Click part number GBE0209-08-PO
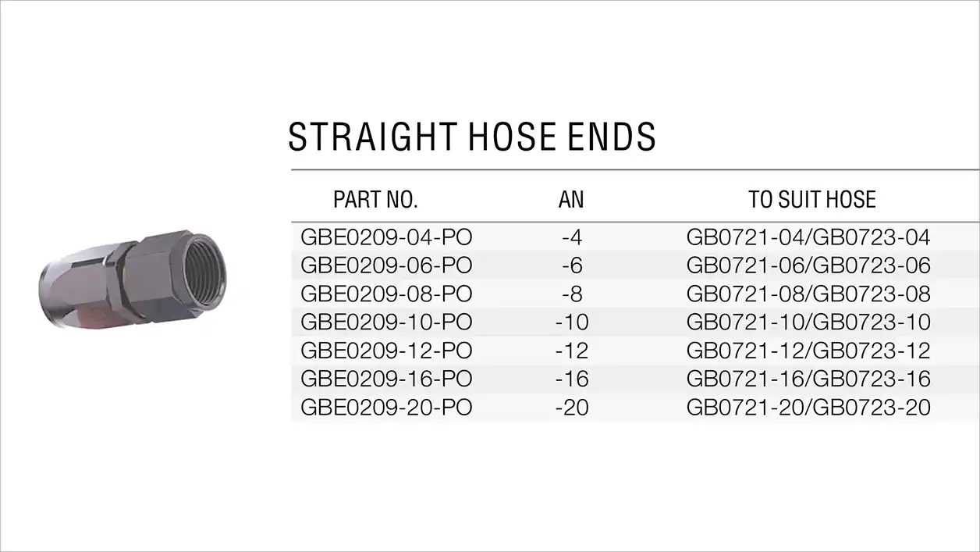Viewport: 980px width, 552px height. point(387,294)
